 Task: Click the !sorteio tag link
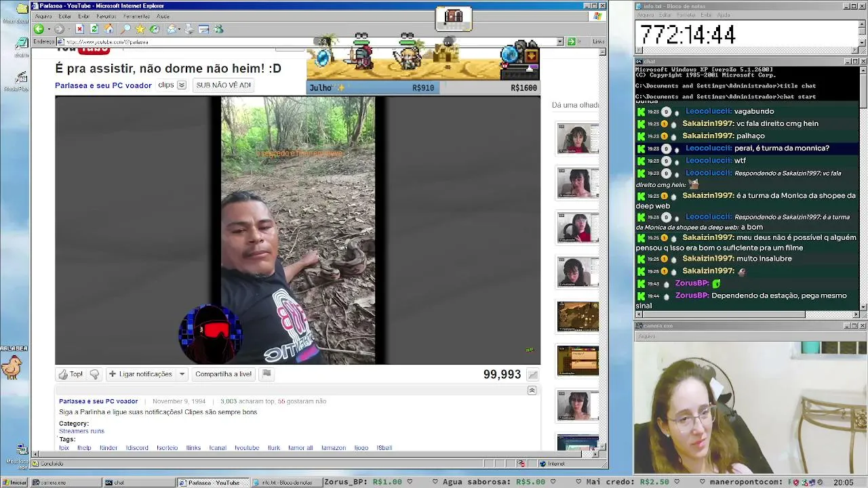click(167, 448)
